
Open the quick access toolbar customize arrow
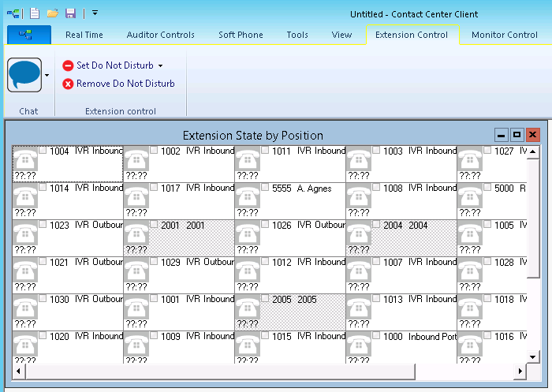click(95, 13)
